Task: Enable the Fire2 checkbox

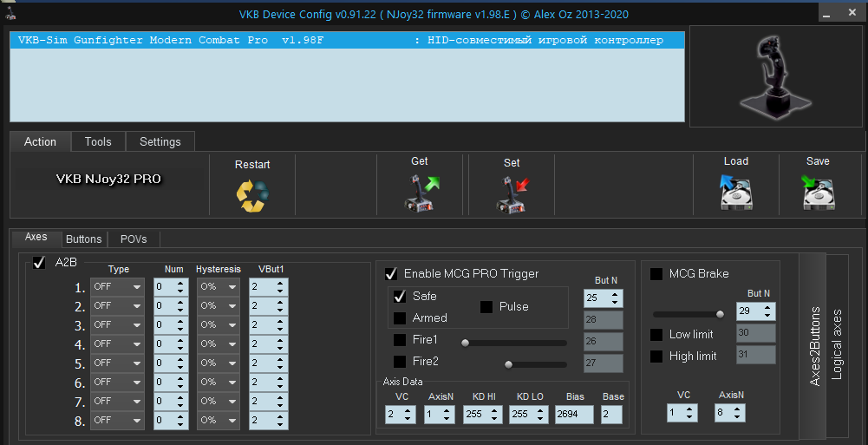Action: [x=400, y=362]
